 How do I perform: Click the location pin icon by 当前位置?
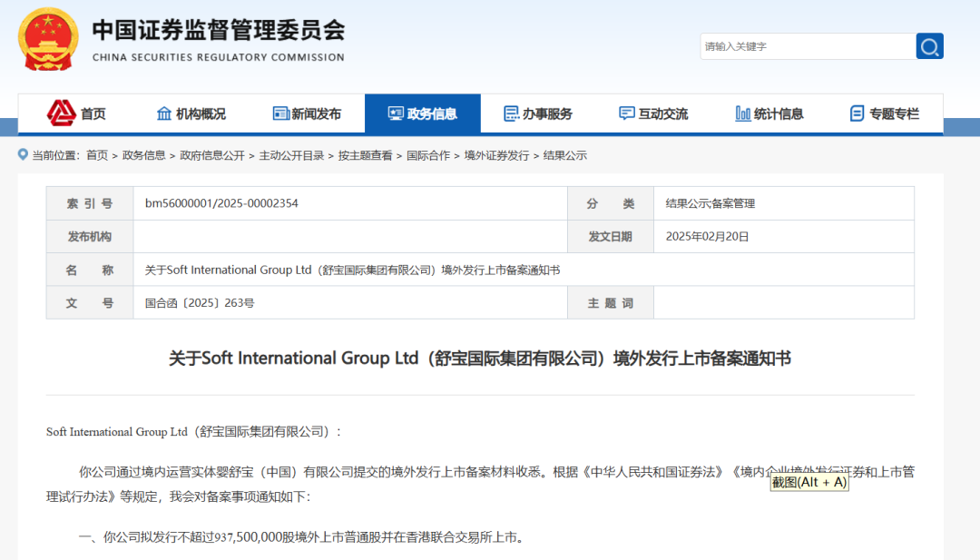(x=23, y=155)
